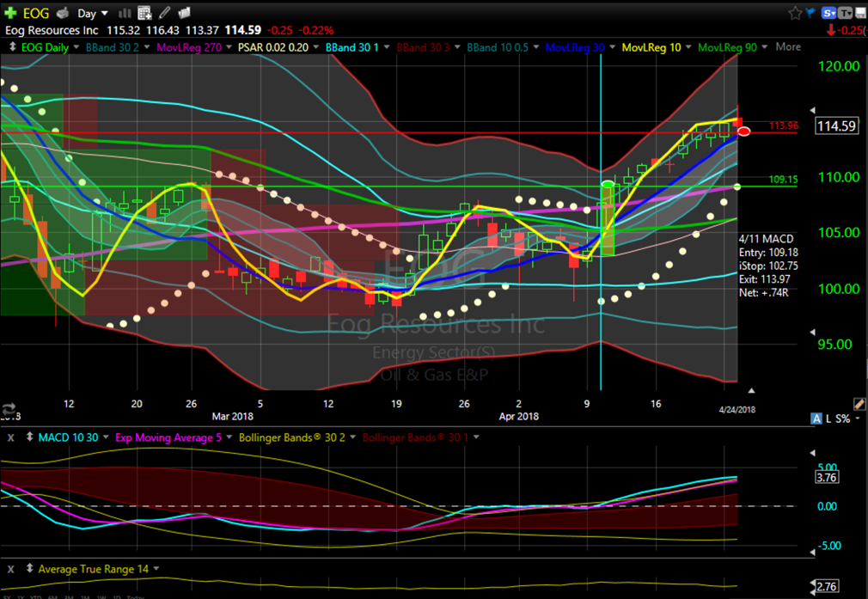The image size is (868, 599).
Task: Open the BBand 30 2 dropdown arrow
Action: point(147,47)
